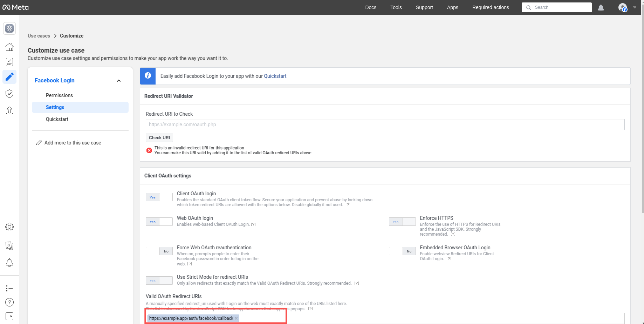Click the Redirect URI to Check field
Screen dimensions: 644x324
tap(385, 124)
